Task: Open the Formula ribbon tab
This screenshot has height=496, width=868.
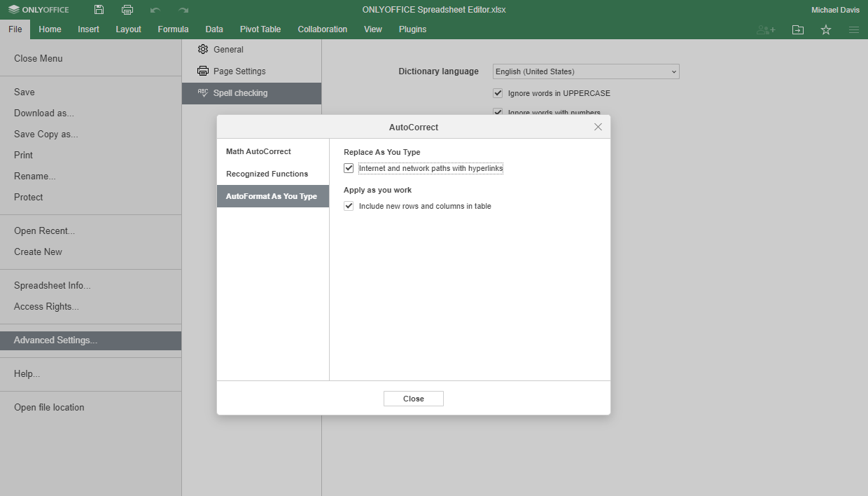Action: (x=173, y=29)
